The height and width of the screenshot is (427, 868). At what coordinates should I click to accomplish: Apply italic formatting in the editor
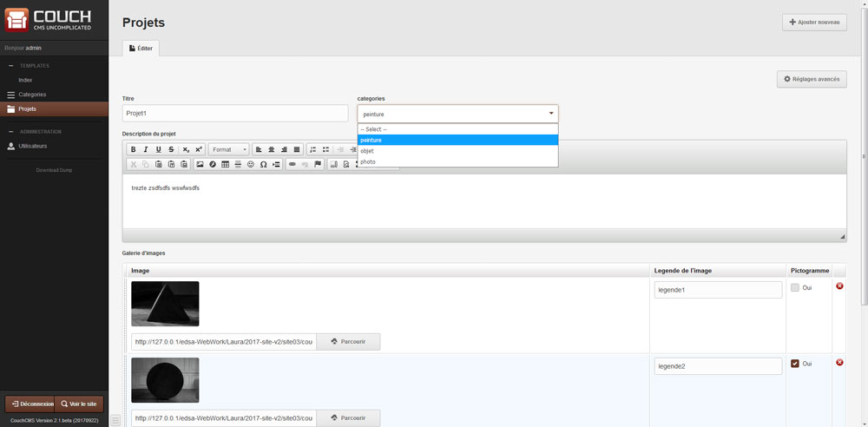(x=146, y=149)
